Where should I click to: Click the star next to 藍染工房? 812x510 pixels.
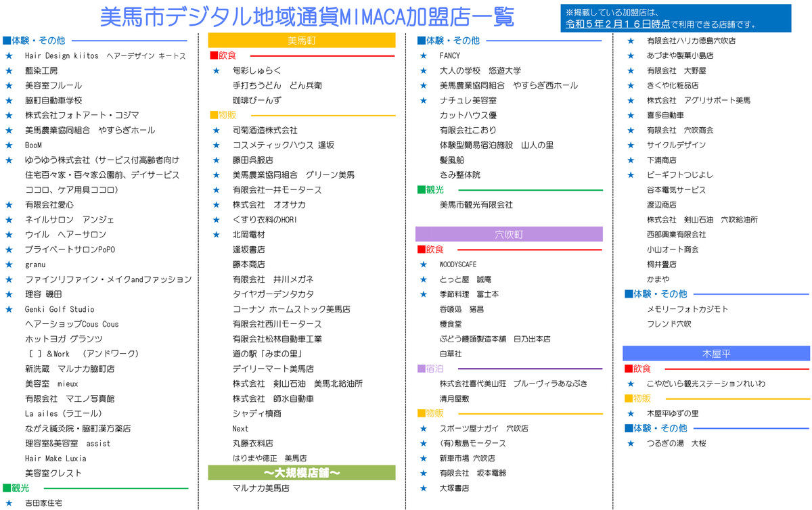(x=9, y=70)
